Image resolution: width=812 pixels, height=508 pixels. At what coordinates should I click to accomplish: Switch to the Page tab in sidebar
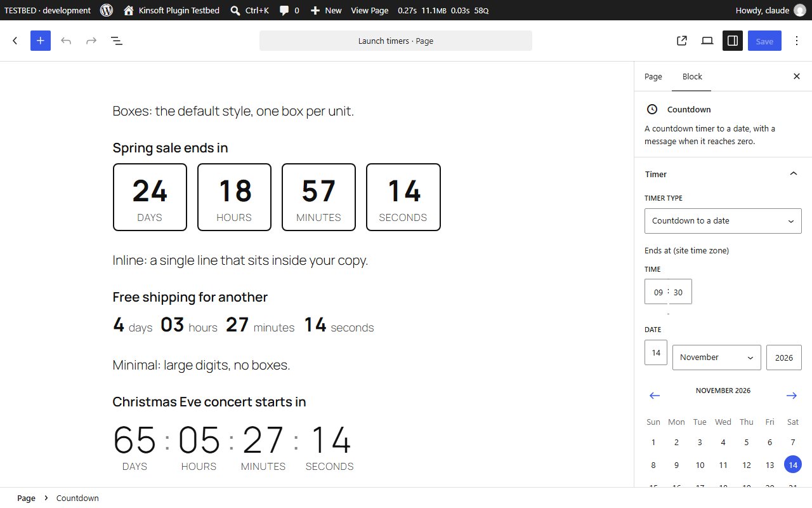pyautogui.click(x=653, y=76)
